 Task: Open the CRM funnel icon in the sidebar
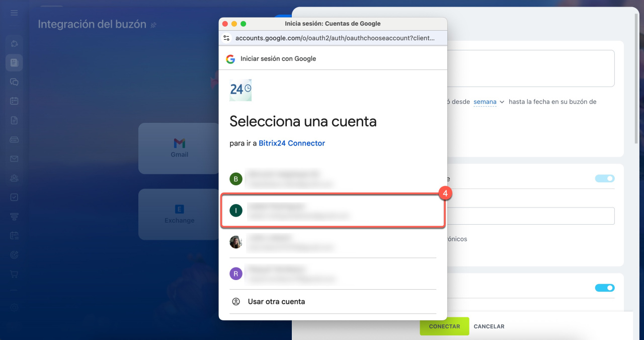[14, 216]
